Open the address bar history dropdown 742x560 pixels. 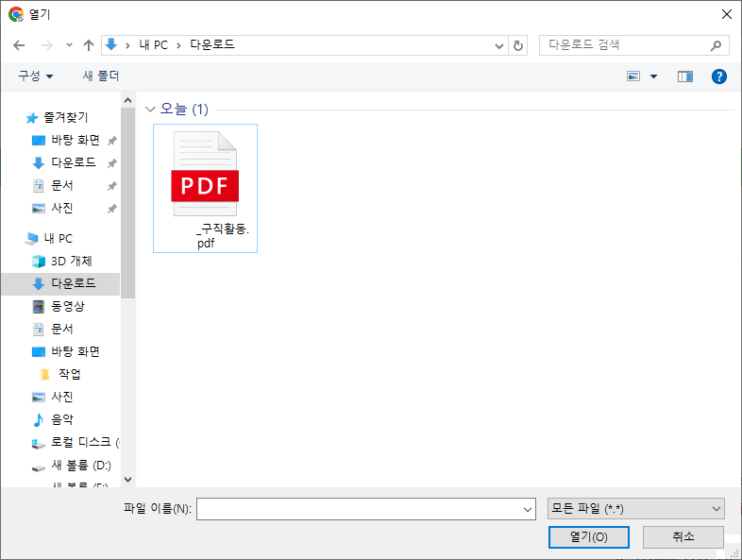tap(498, 46)
